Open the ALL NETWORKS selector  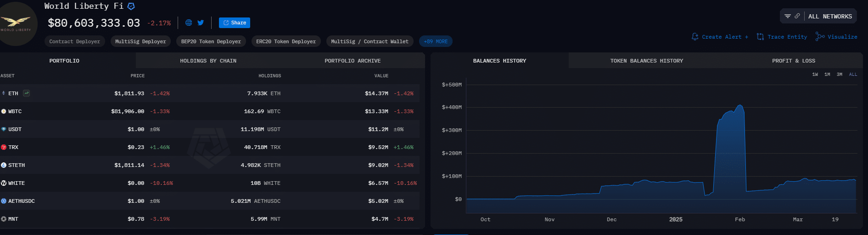[x=830, y=16]
